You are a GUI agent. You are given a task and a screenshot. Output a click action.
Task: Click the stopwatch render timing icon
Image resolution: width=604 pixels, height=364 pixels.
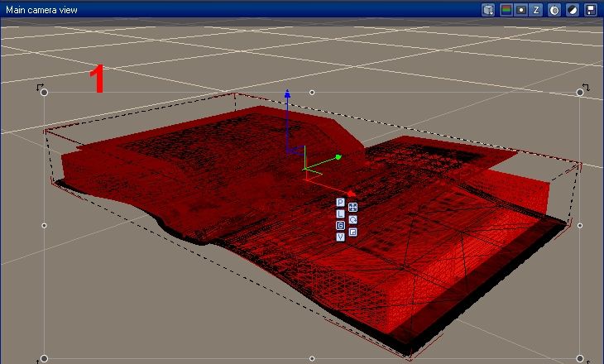click(x=554, y=10)
